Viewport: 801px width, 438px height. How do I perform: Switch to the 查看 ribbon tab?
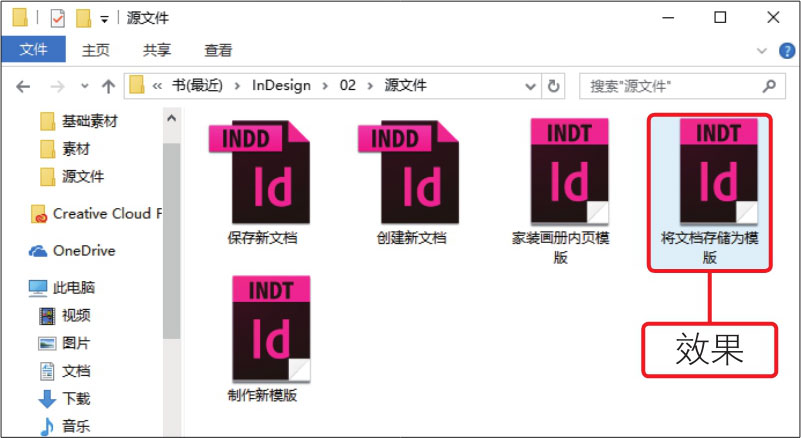(218, 50)
